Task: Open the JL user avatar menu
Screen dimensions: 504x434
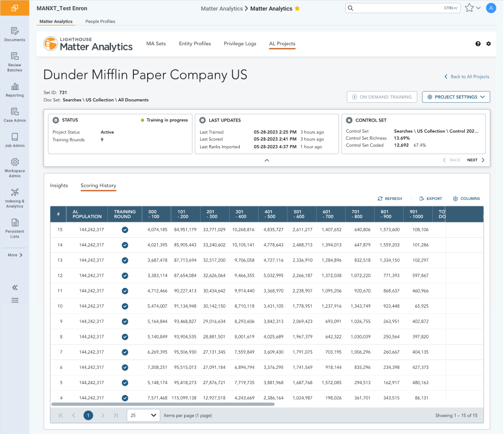Action: [491, 8]
